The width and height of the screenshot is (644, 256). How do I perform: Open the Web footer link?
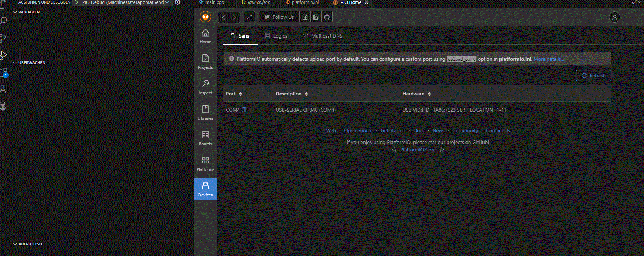click(x=331, y=130)
